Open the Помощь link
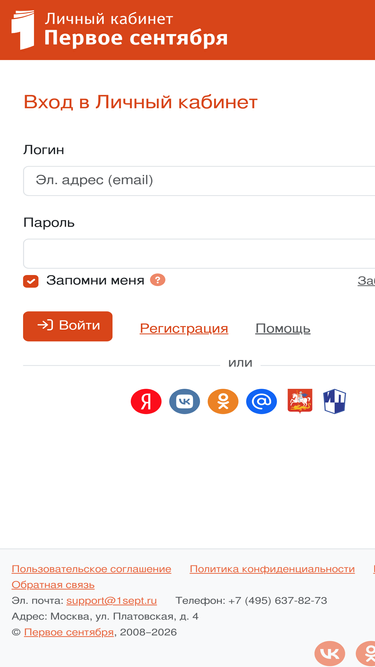 tap(283, 328)
